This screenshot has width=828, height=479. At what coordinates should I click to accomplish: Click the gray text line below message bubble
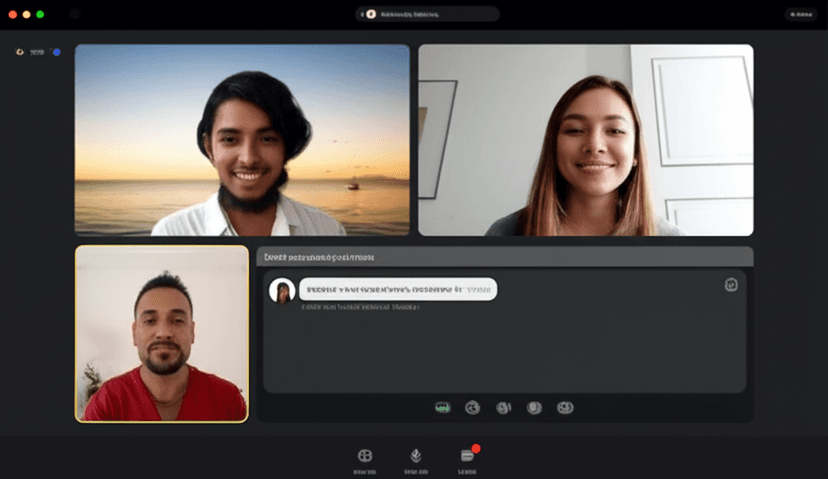click(360, 308)
